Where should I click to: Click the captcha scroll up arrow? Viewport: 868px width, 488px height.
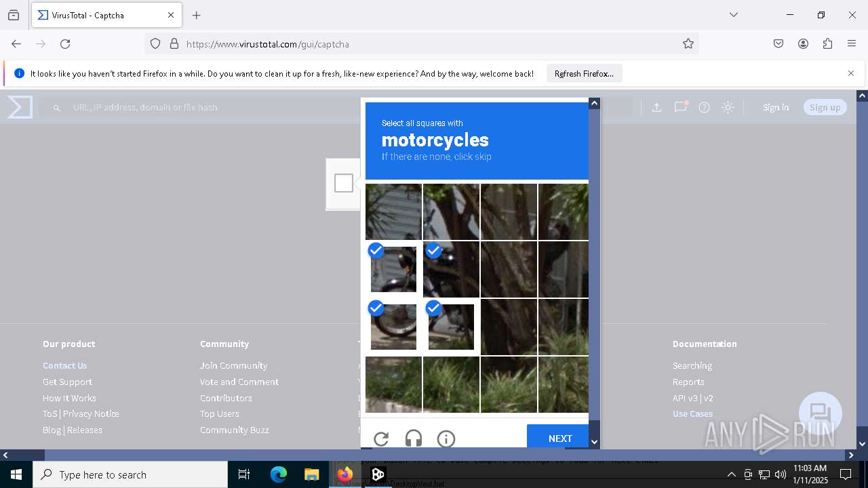[x=594, y=103]
